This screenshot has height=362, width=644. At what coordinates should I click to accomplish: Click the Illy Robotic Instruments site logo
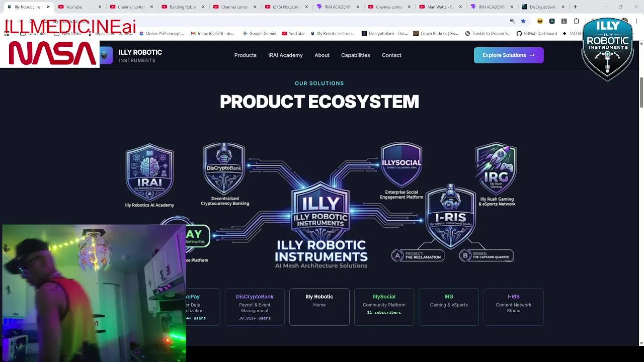131,55
